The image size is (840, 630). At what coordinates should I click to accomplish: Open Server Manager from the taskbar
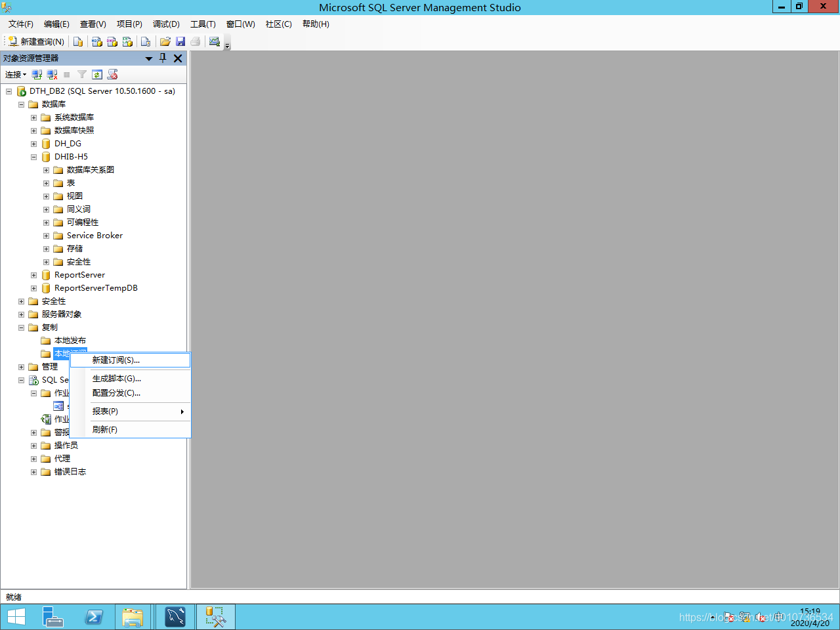coord(53,617)
